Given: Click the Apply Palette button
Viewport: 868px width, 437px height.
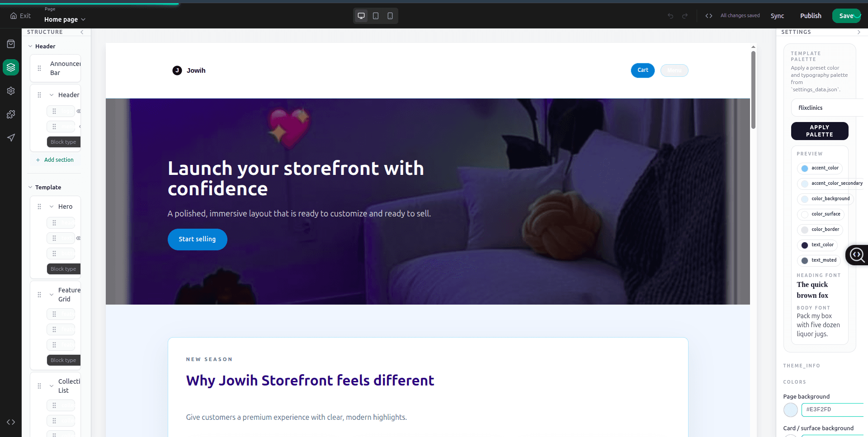Looking at the screenshot, I should pyautogui.click(x=820, y=131).
